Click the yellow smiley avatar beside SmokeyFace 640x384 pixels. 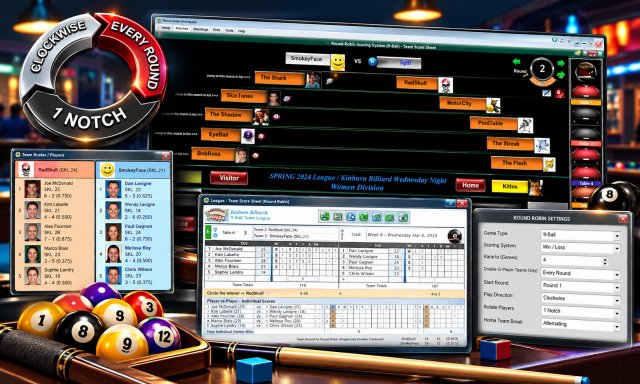coord(338,62)
